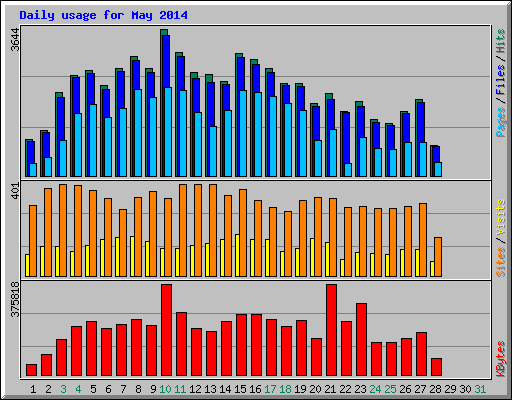
Task: Select the red KBytes bar for day 10
Action: coord(166,330)
